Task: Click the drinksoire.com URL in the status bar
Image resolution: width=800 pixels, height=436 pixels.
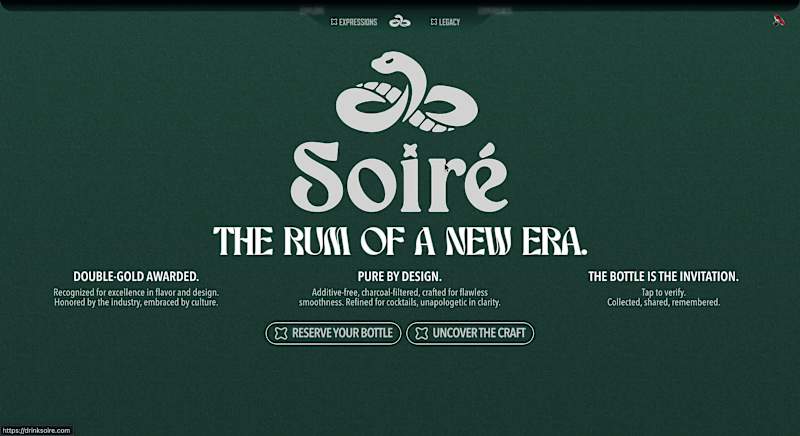Action: [36, 431]
